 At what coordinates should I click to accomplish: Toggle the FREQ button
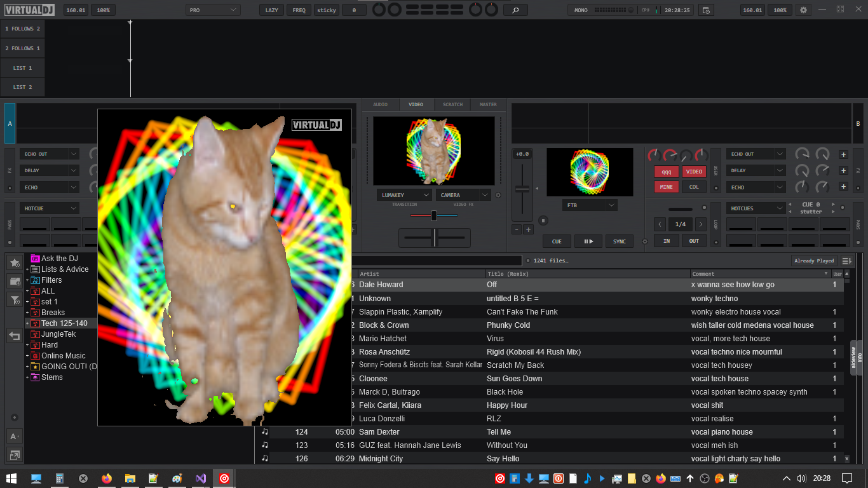pyautogui.click(x=299, y=10)
